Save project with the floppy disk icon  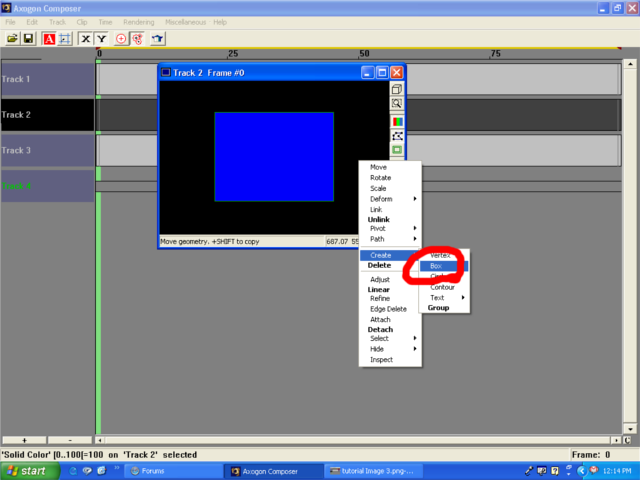click(28, 39)
